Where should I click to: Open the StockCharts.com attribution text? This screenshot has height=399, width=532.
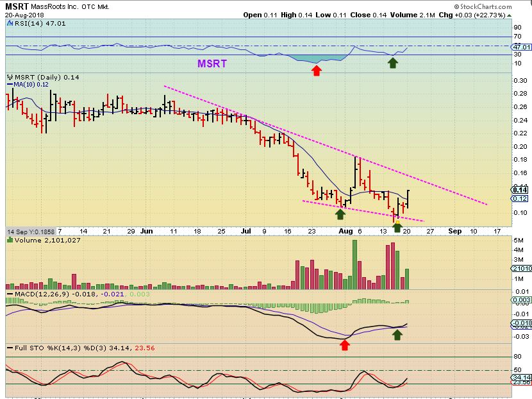483,6
